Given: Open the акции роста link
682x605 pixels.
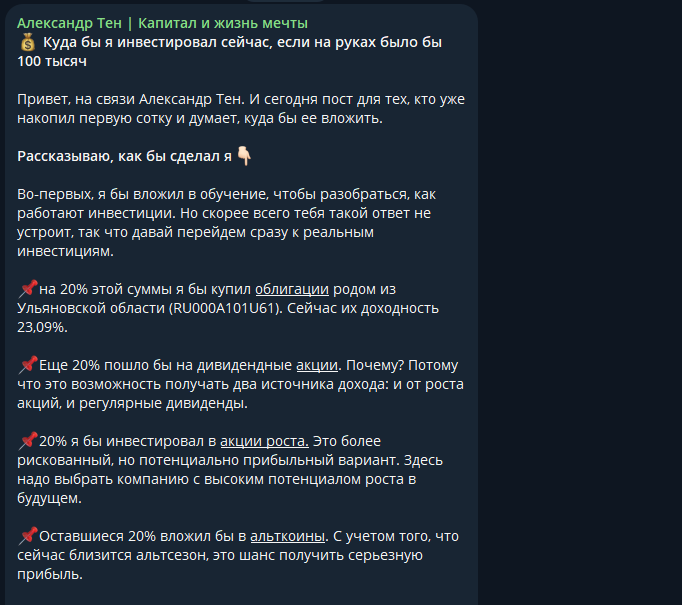Looking at the screenshot, I should pyautogui.click(x=264, y=441).
